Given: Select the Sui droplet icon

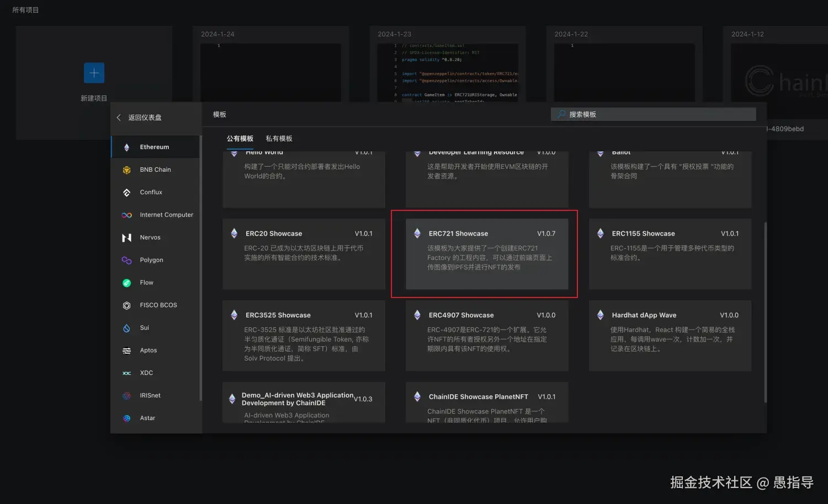Looking at the screenshot, I should coord(126,328).
